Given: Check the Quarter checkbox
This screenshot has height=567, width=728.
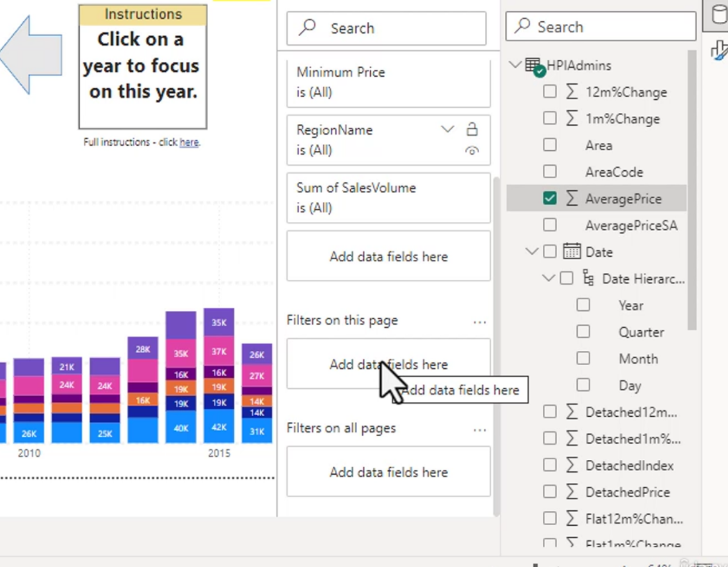Looking at the screenshot, I should click(x=583, y=331).
